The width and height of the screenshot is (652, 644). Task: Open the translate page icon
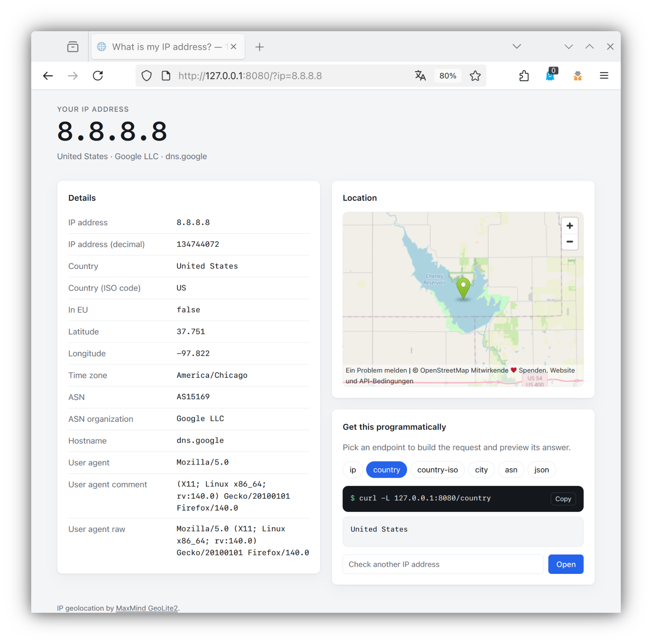tap(420, 76)
